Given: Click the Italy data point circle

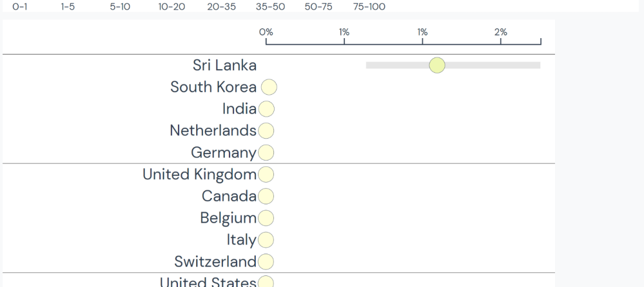Looking at the screenshot, I should pyautogui.click(x=266, y=240).
